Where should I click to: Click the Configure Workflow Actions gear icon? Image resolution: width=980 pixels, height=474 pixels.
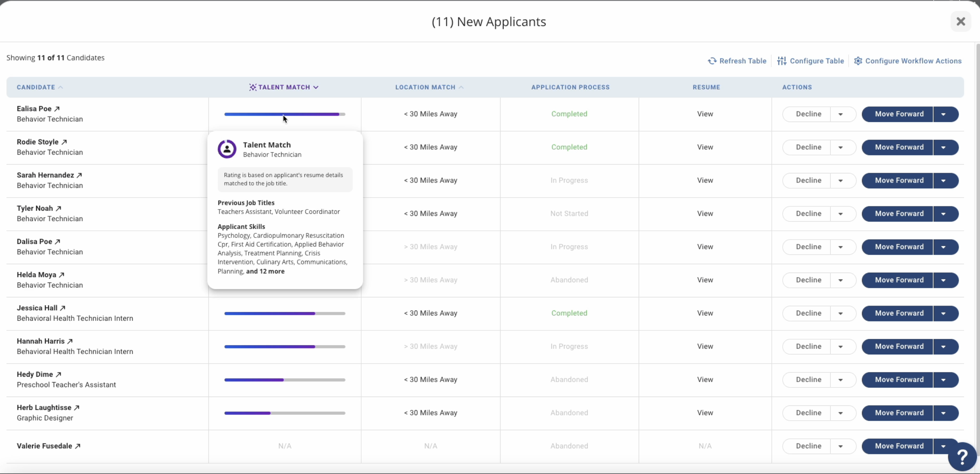858,61
